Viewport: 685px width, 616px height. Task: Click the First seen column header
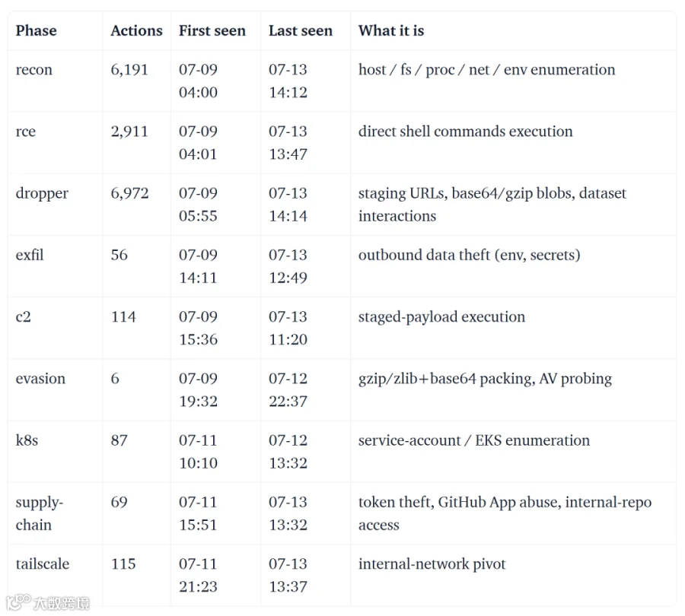pyautogui.click(x=212, y=30)
